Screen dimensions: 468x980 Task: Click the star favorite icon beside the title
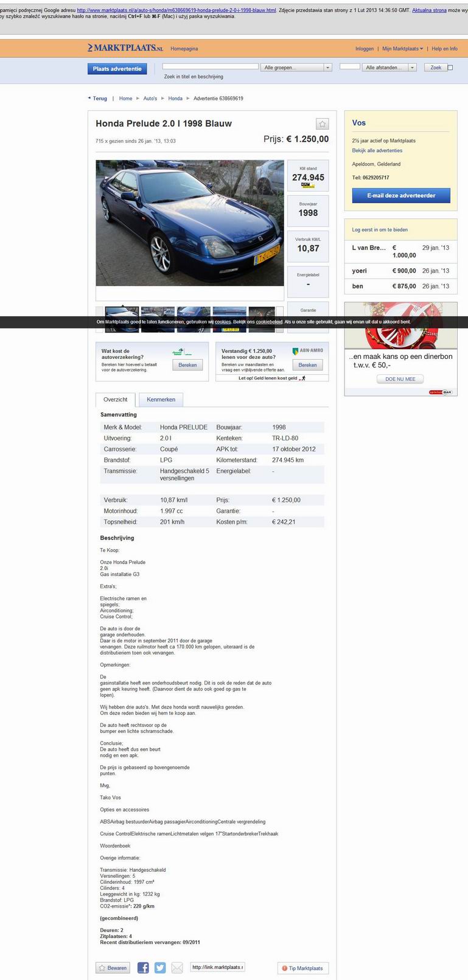[x=323, y=123]
